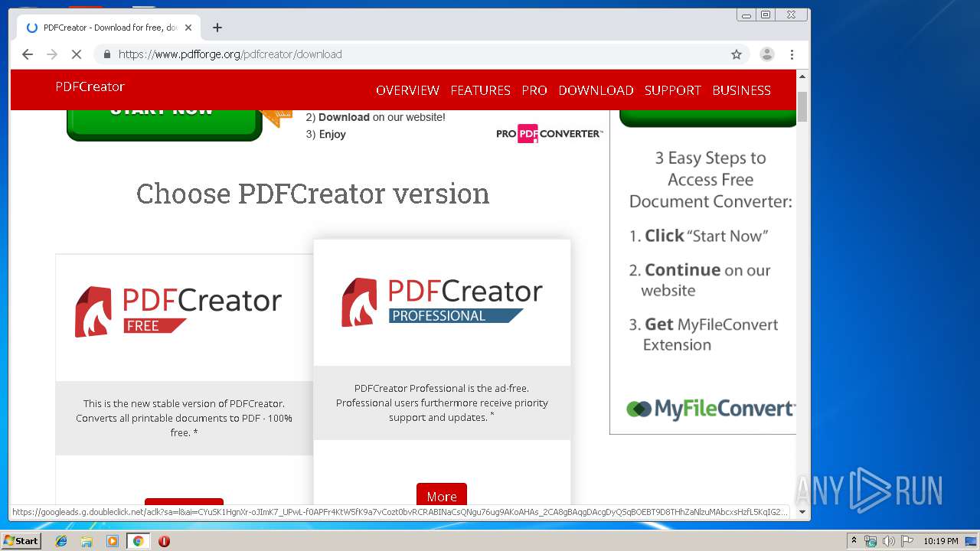
Task: Click the MyFileConvert ad logo
Action: 710,409
